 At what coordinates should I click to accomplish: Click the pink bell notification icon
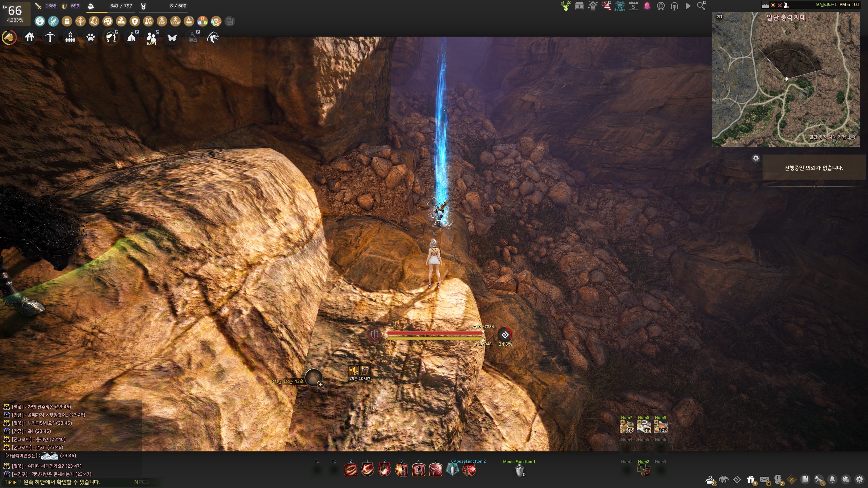click(x=647, y=6)
